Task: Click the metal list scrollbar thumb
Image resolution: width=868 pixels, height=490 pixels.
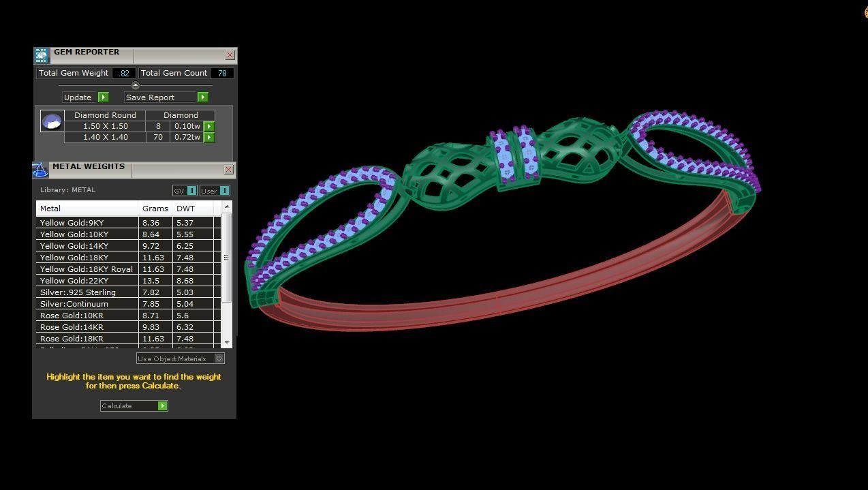Action: pyautogui.click(x=227, y=258)
